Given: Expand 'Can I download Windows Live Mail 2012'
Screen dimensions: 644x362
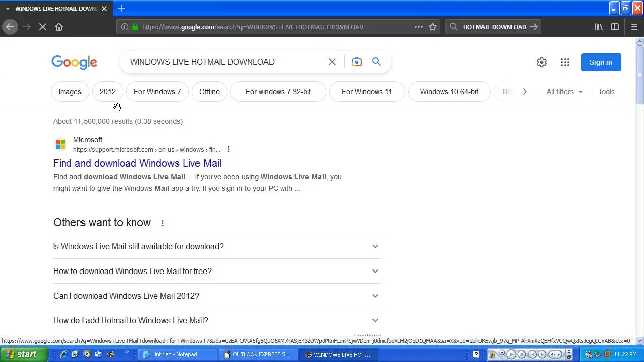Looking at the screenshot, I should [x=217, y=296].
